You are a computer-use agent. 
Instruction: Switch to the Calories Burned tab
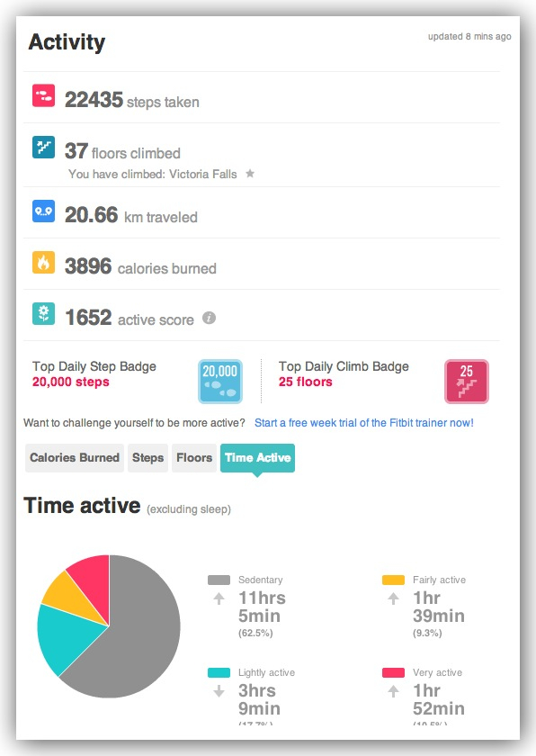click(74, 457)
